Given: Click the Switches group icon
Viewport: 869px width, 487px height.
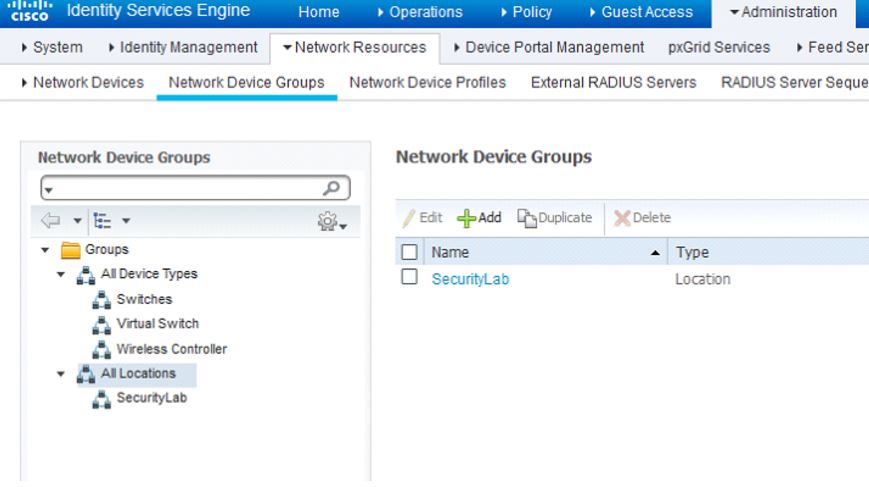Looking at the screenshot, I should pyautogui.click(x=101, y=300).
